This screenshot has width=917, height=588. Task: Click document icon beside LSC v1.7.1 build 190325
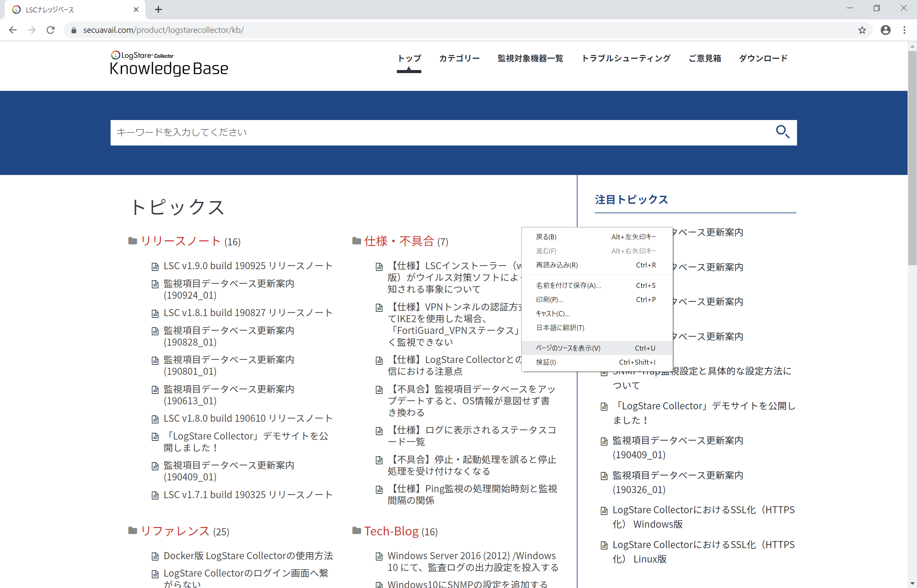[155, 495]
